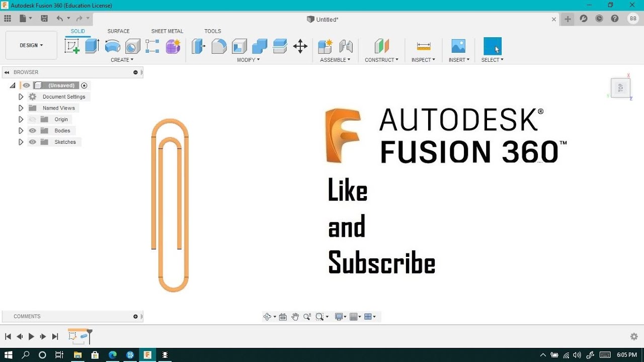The image size is (644, 362).
Task: Jump to timeline beginning
Action: coord(8,336)
